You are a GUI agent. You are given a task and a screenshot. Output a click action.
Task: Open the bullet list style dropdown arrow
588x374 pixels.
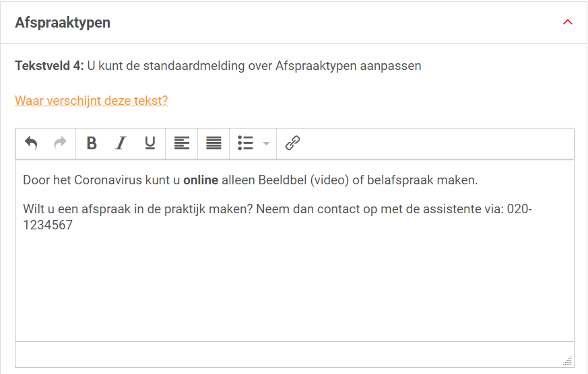point(266,143)
